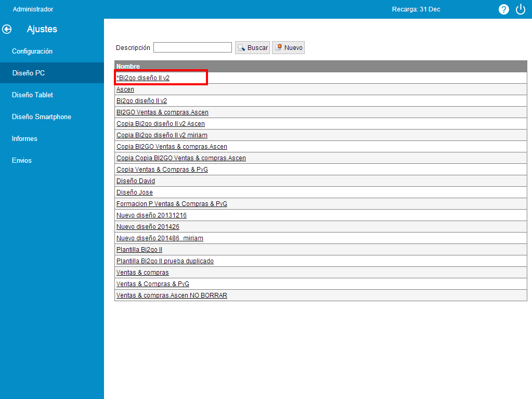Click the help question mark icon
Screen dimensions: 532x399
(x=503, y=9)
